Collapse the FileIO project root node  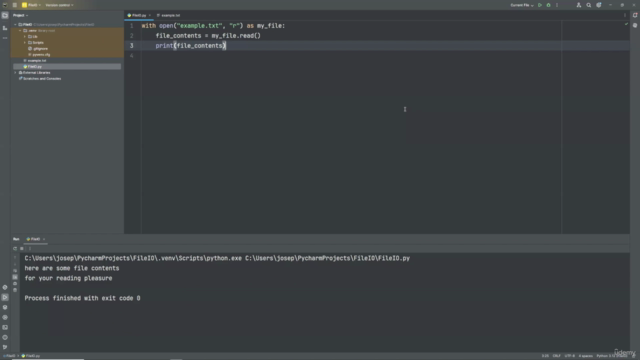16,24
